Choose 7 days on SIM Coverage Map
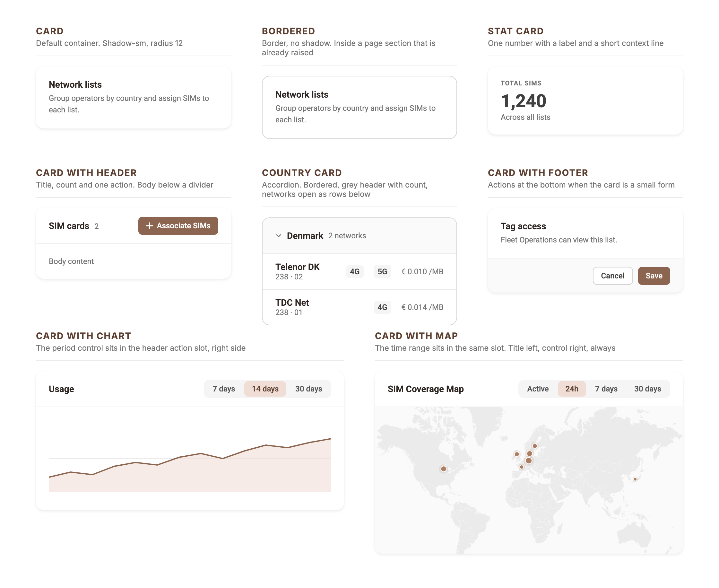The width and height of the screenshot is (719, 588). (606, 389)
